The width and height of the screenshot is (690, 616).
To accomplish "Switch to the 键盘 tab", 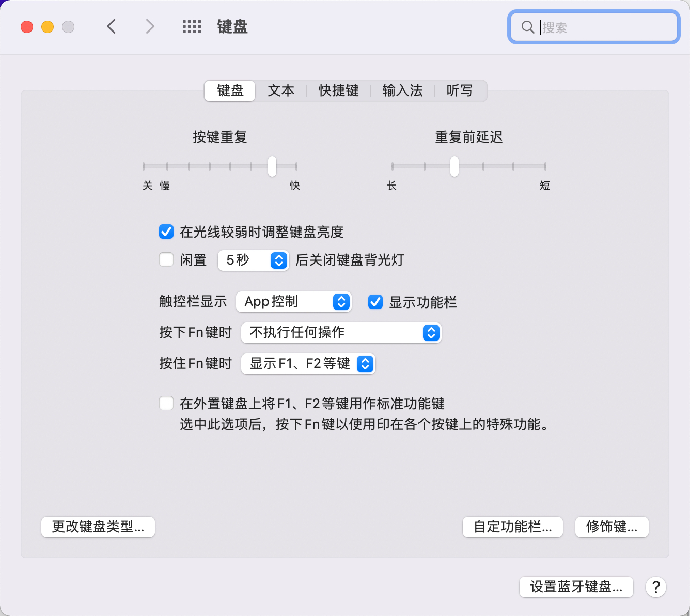I will point(230,91).
